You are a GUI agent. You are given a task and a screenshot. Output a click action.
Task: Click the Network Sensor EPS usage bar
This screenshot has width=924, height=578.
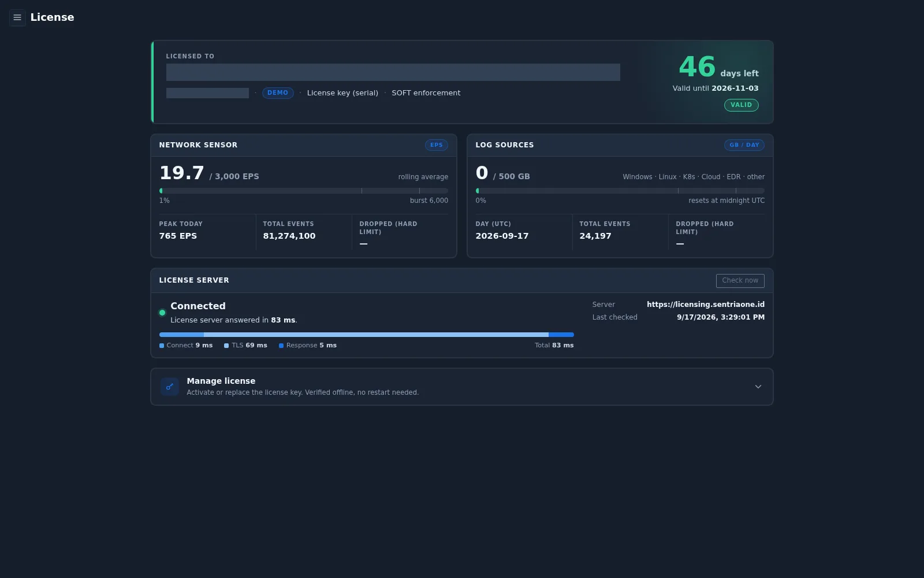point(304,191)
